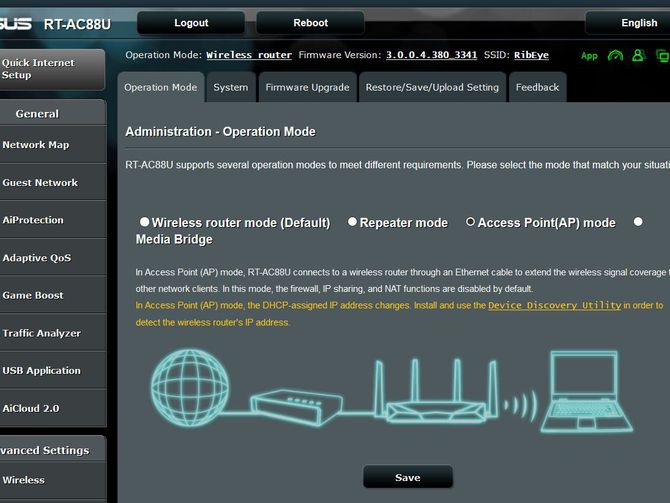Click the App link icon
This screenshot has width=670, height=503.
pyautogui.click(x=589, y=56)
